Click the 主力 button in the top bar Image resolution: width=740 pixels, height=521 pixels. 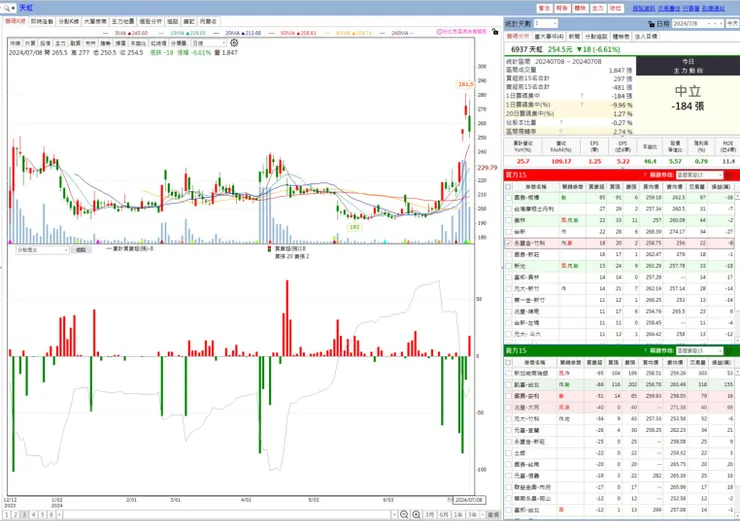point(597,8)
